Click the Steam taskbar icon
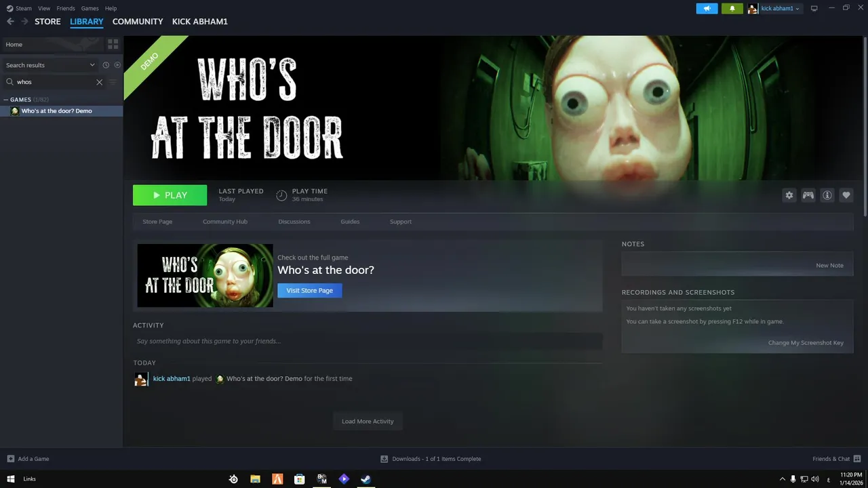Image resolution: width=868 pixels, height=488 pixels. point(366,479)
